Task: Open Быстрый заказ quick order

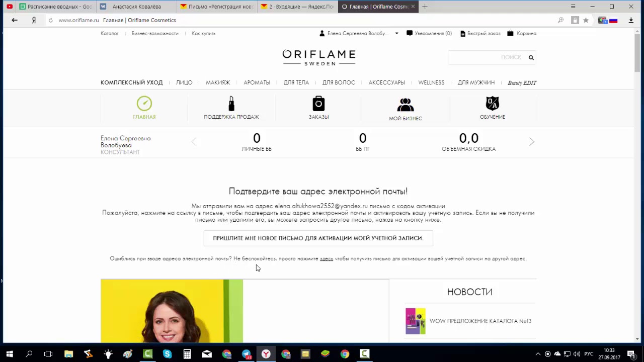Action: 480,33
